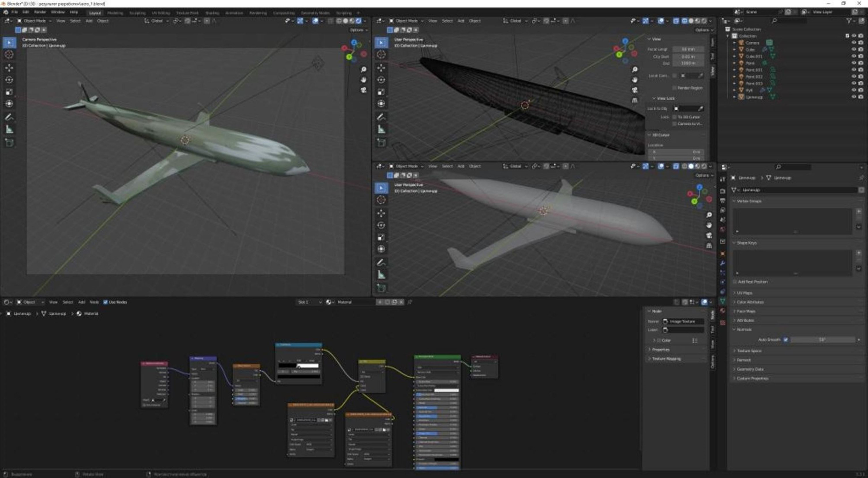Toggle the Auto Smooth checkbox
This screenshot has width=868, height=478.
(x=786, y=340)
